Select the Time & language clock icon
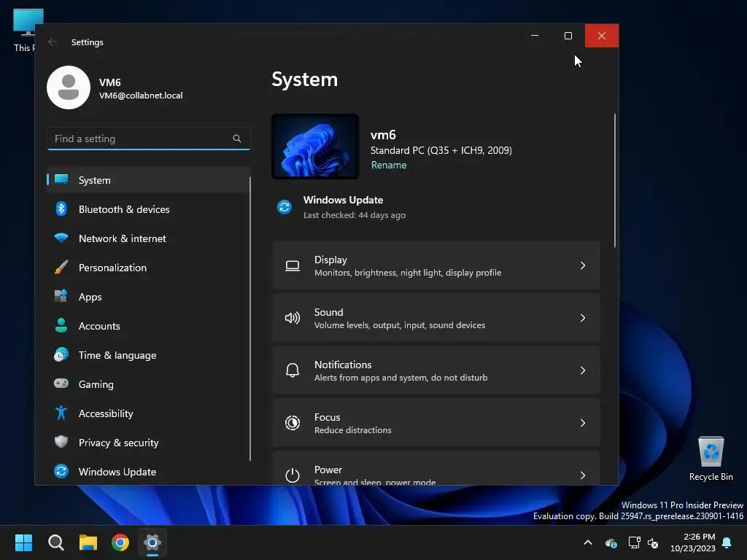Screen dimensions: 747x560 [x=61, y=355]
